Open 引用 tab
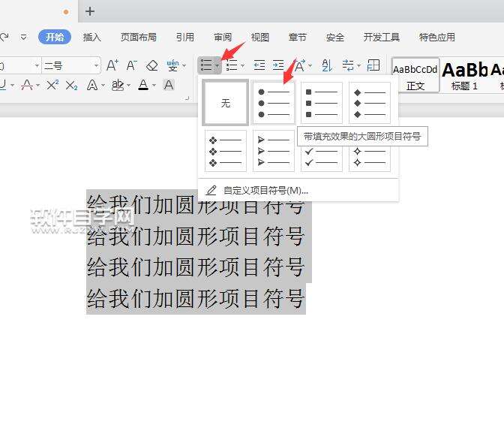Screen dimensions: 504x422 click(x=184, y=38)
